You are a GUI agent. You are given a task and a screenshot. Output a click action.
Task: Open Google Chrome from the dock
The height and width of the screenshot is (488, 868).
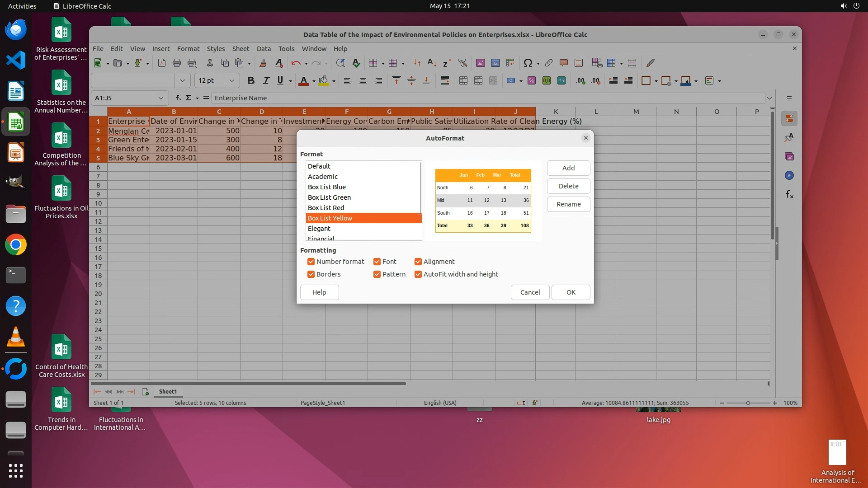16,245
